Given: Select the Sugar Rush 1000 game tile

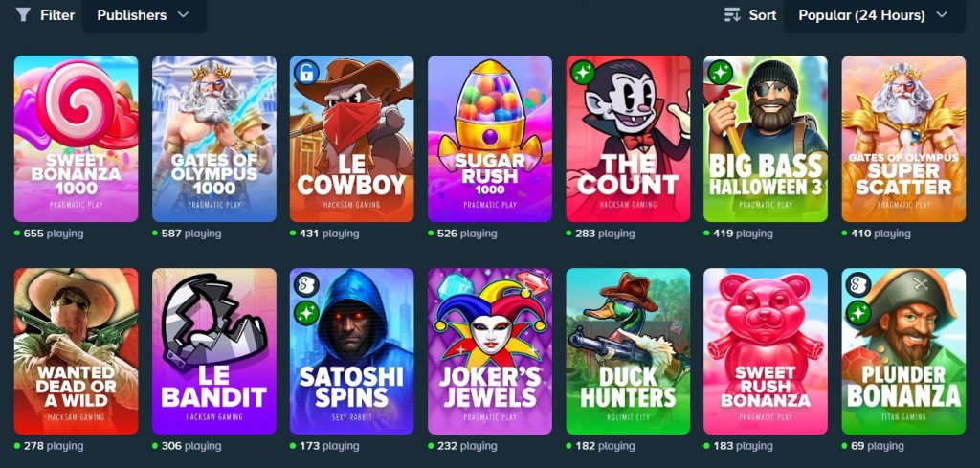Looking at the screenshot, I should (x=489, y=139).
